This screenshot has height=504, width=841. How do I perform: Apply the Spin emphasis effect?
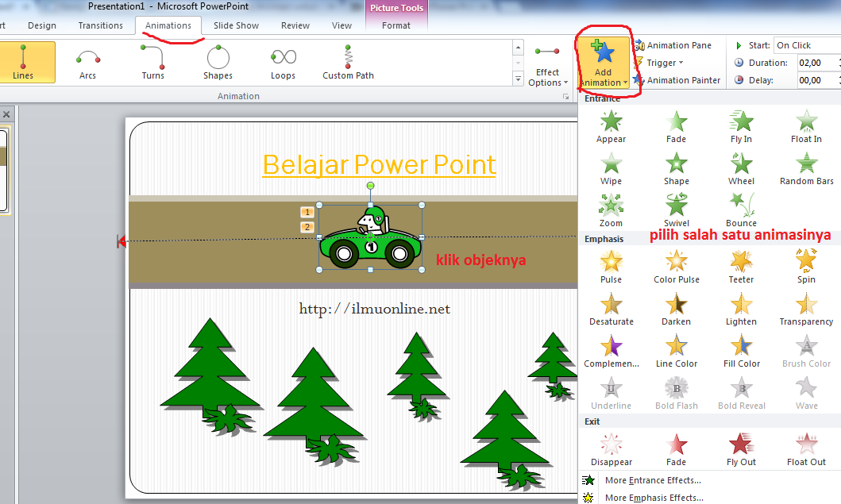tap(806, 266)
